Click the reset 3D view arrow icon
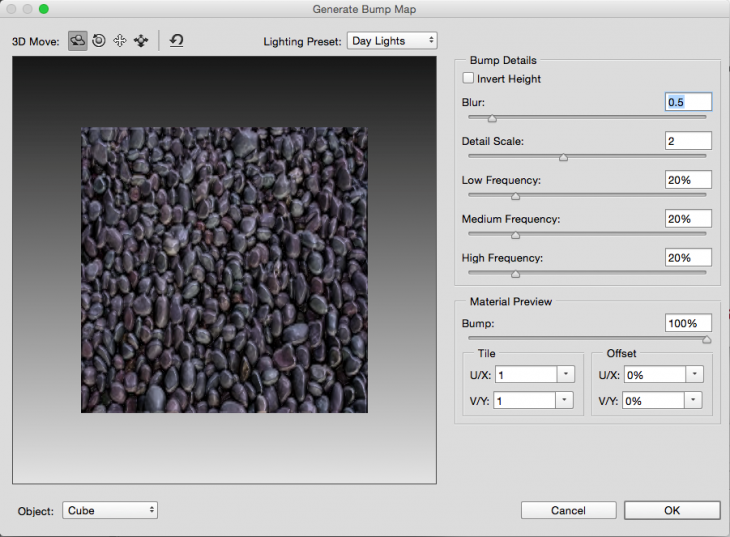 pos(176,41)
